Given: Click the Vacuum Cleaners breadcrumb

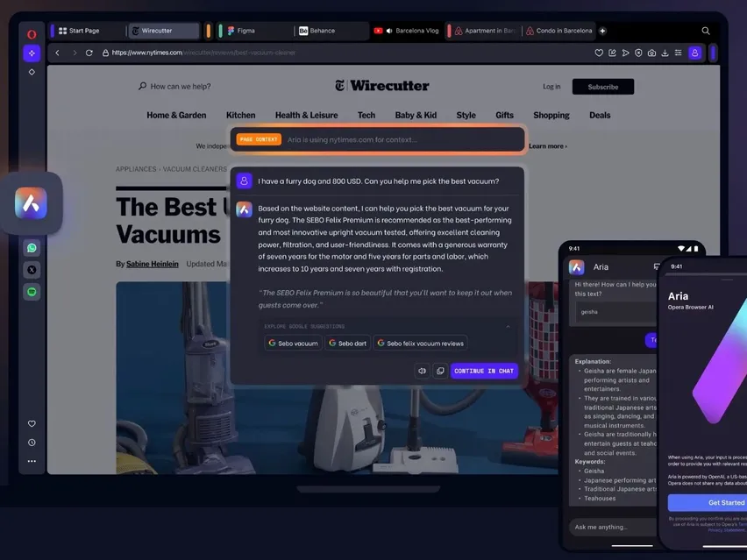Looking at the screenshot, I should [x=195, y=169].
